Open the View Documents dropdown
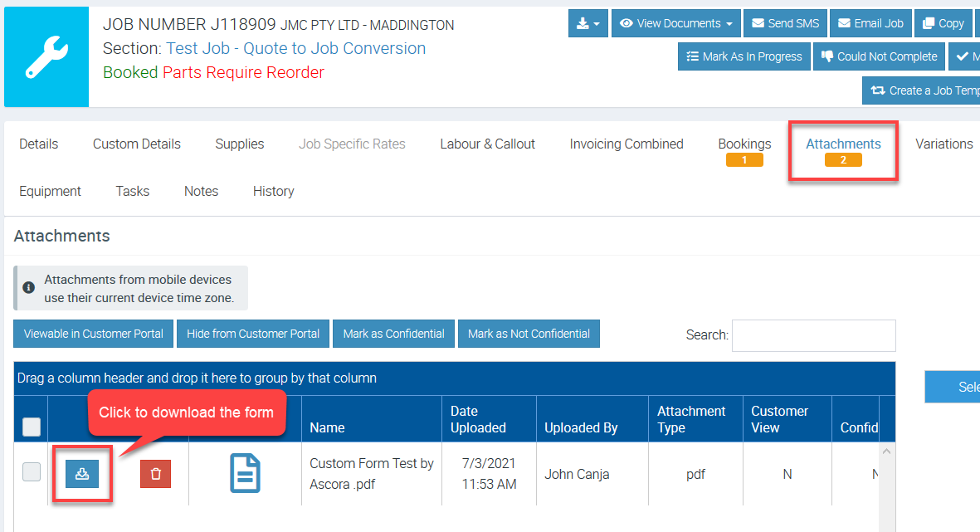Image resolution: width=980 pixels, height=532 pixels. 676,23
